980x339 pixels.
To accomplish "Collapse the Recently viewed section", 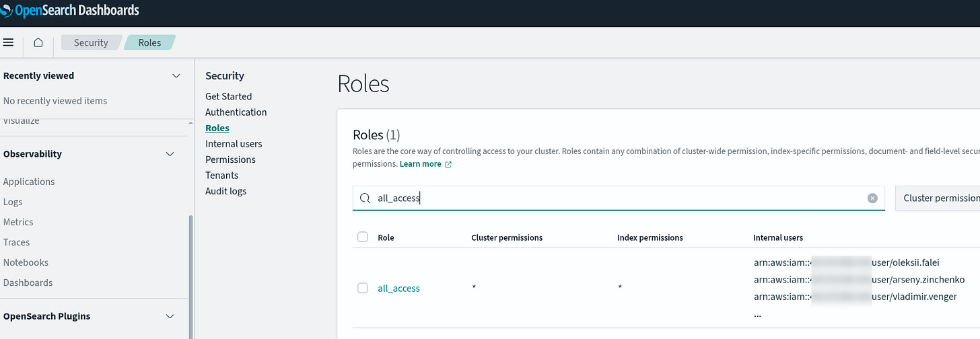I will pyautogui.click(x=176, y=76).
